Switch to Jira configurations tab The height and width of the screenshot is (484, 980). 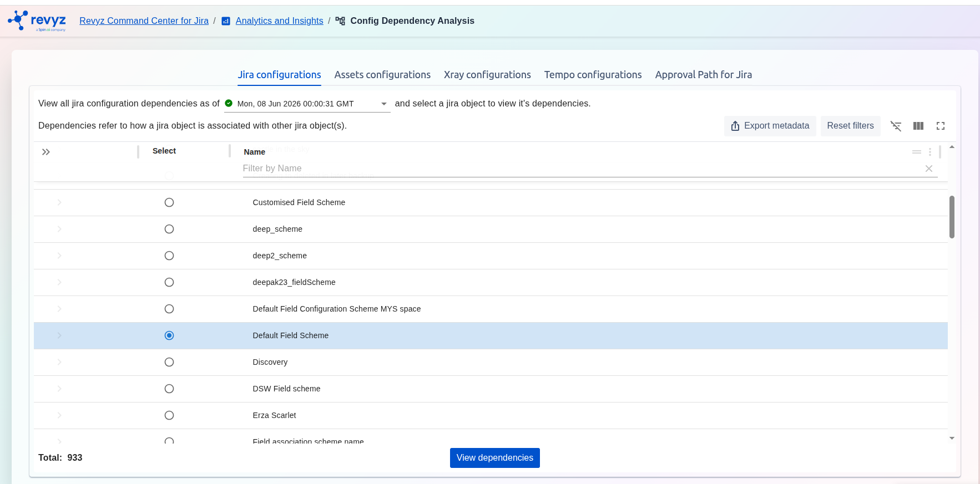[279, 75]
